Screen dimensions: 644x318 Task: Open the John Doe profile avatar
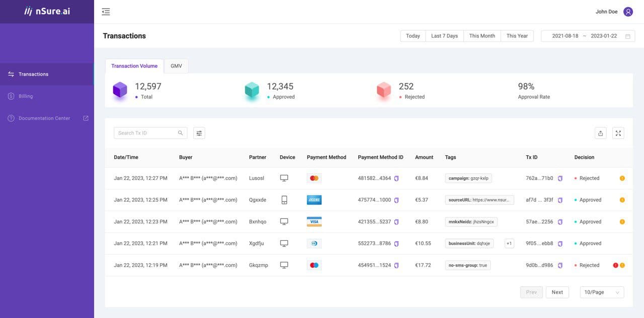coord(628,11)
